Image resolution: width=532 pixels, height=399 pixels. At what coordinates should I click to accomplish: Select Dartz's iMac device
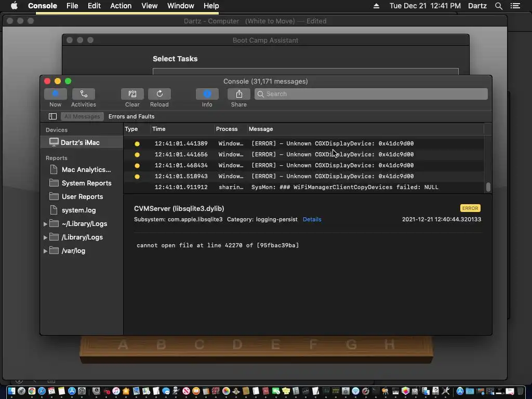click(82, 142)
